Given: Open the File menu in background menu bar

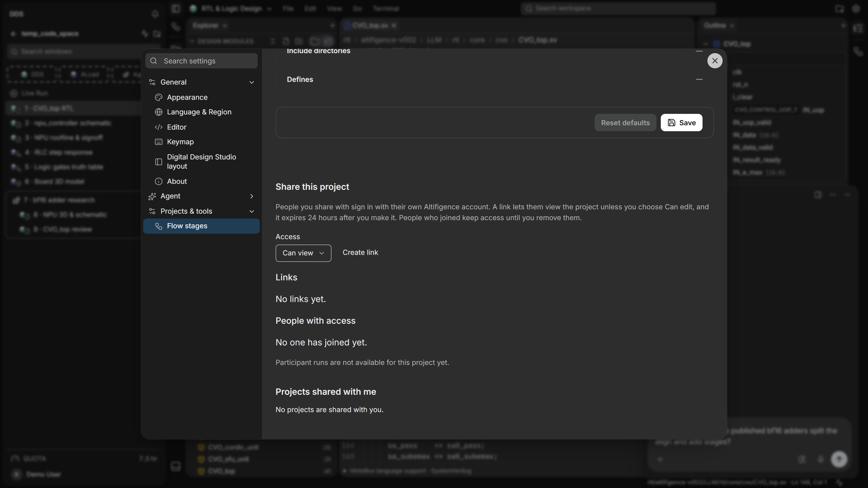Looking at the screenshot, I should pyautogui.click(x=288, y=9).
